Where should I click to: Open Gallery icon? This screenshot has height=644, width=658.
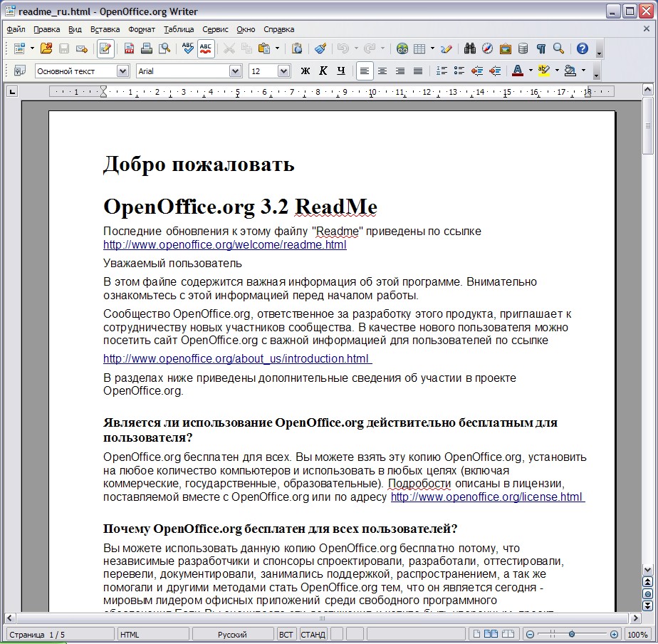[506, 48]
